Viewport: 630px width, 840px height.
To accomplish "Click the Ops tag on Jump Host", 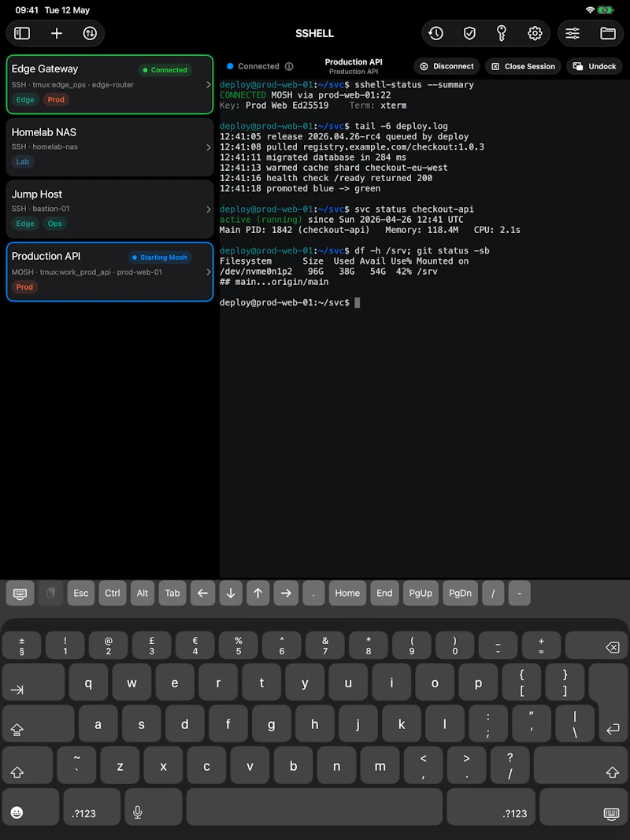I will [x=54, y=224].
